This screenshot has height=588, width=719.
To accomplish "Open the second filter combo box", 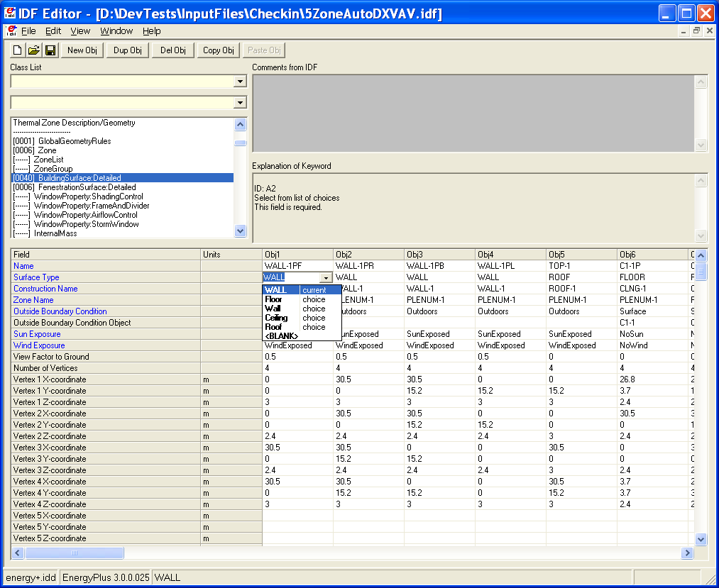I will pos(241,101).
